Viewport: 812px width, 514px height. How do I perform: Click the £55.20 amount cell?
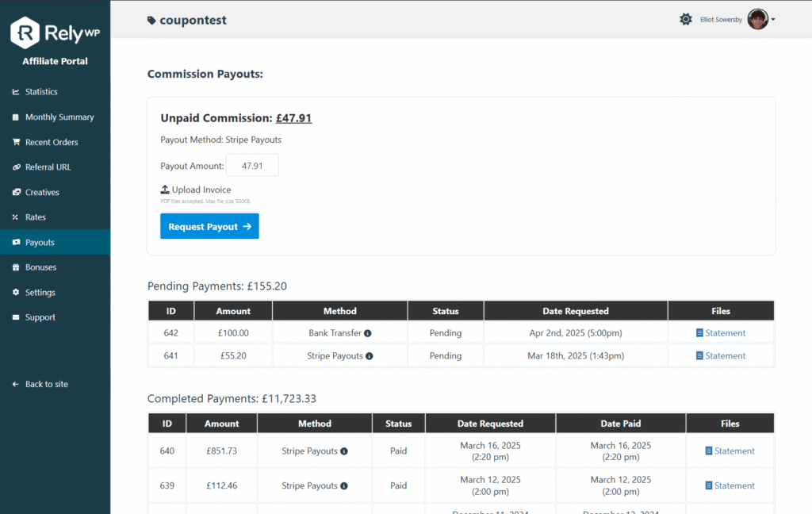click(x=233, y=356)
